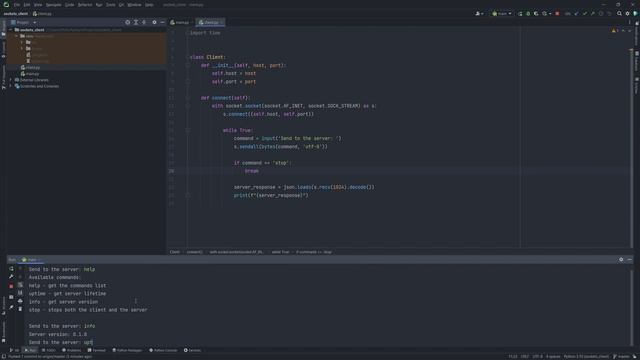The image size is (640, 360).
Task: Click Collapse All icon in Project panel
Action: (144, 22)
